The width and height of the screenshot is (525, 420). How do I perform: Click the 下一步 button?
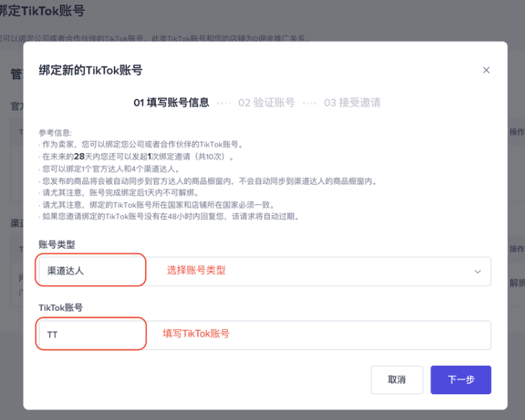pyautogui.click(x=461, y=380)
